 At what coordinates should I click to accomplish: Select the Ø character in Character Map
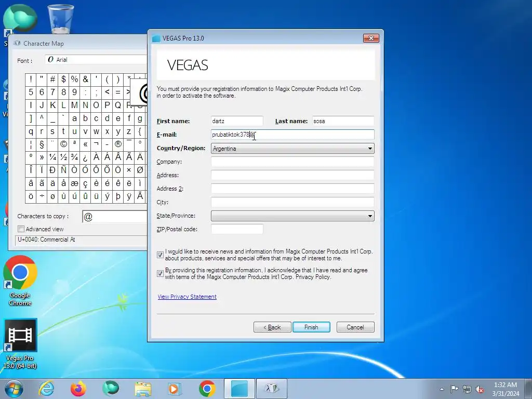[x=140, y=170]
